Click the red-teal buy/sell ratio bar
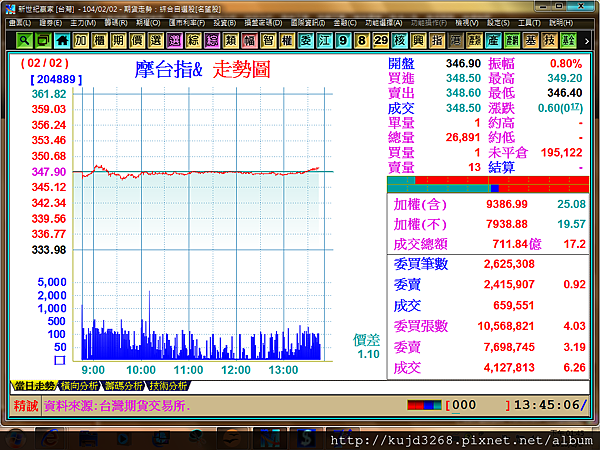 click(x=488, y=184)
